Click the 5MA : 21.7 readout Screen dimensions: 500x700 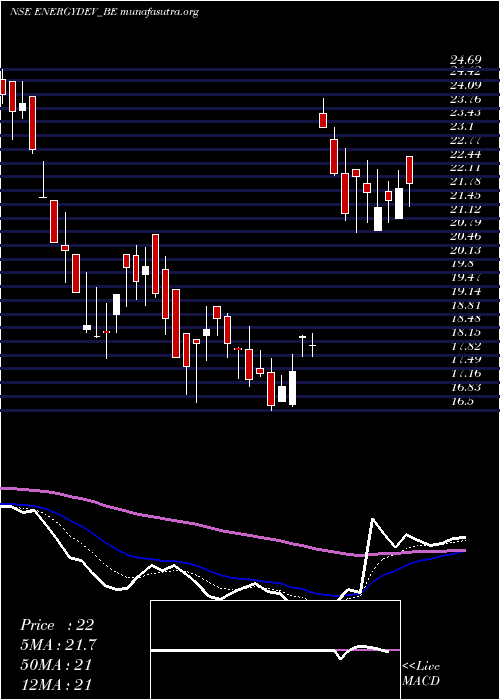tap(58, 645)
